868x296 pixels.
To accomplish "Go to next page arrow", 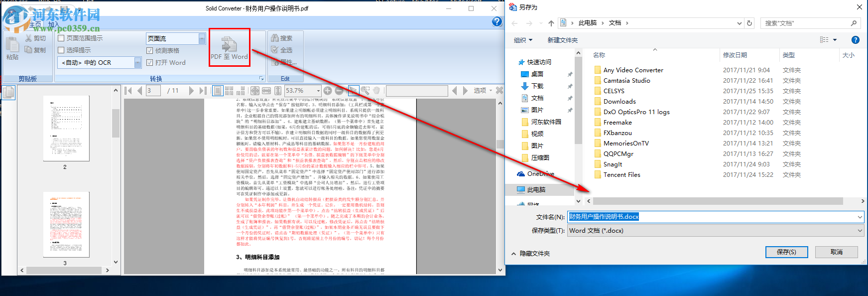I will pyautogui.click(x=191, y=91).
